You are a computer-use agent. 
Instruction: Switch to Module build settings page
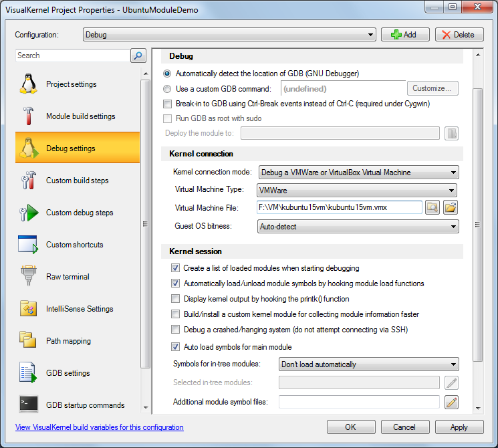(x=78, y=116)
